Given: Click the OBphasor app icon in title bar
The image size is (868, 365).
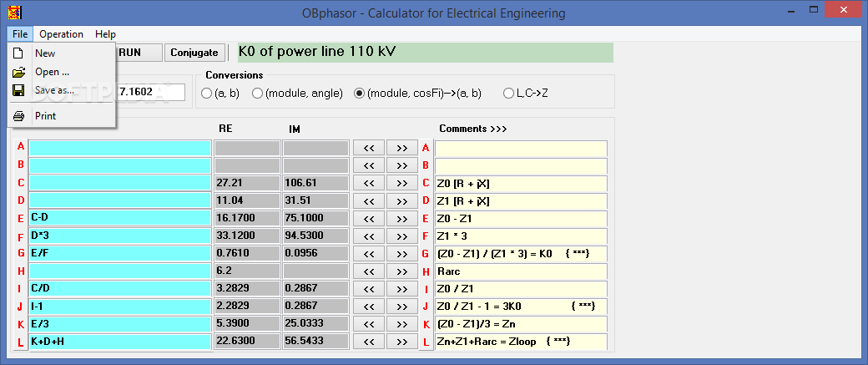Looking at the screenshot, I should [14, 13].
